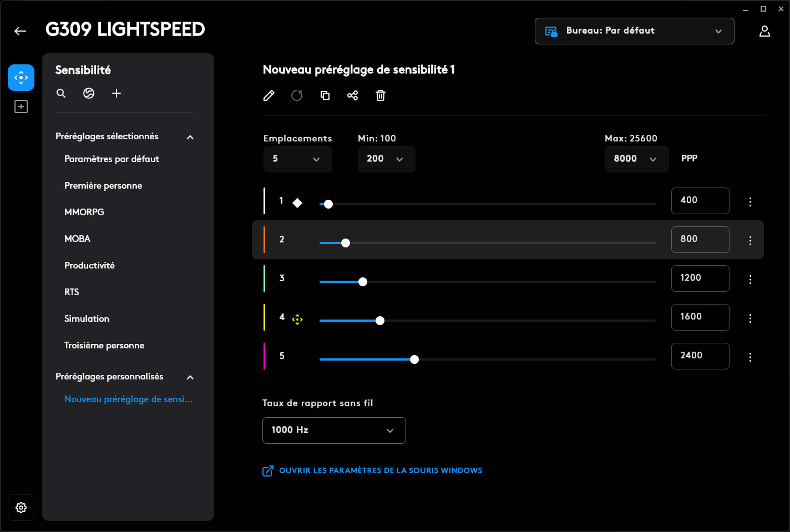Delete preset with the trash icon
This screenshot has height=532, width=790.
(381, 95)
